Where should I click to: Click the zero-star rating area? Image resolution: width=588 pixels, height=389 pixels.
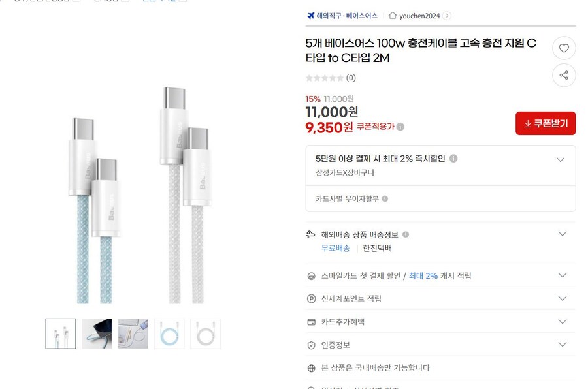click(327, 77)
